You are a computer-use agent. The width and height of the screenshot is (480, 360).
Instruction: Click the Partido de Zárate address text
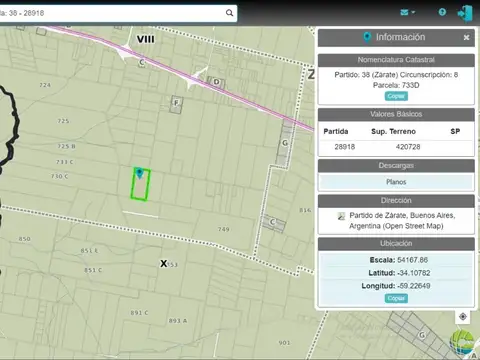402,221
